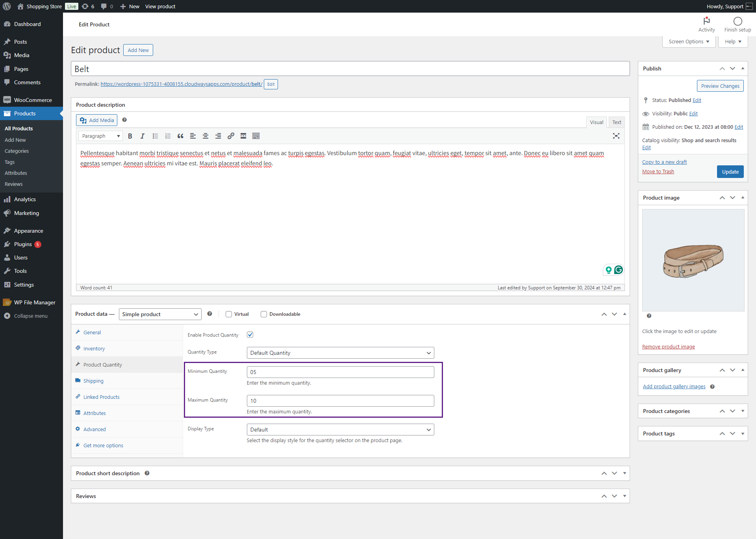Insert a blockquote using the quote icon
The width and height of the screenshot is (756, 539).
[180, 136]
